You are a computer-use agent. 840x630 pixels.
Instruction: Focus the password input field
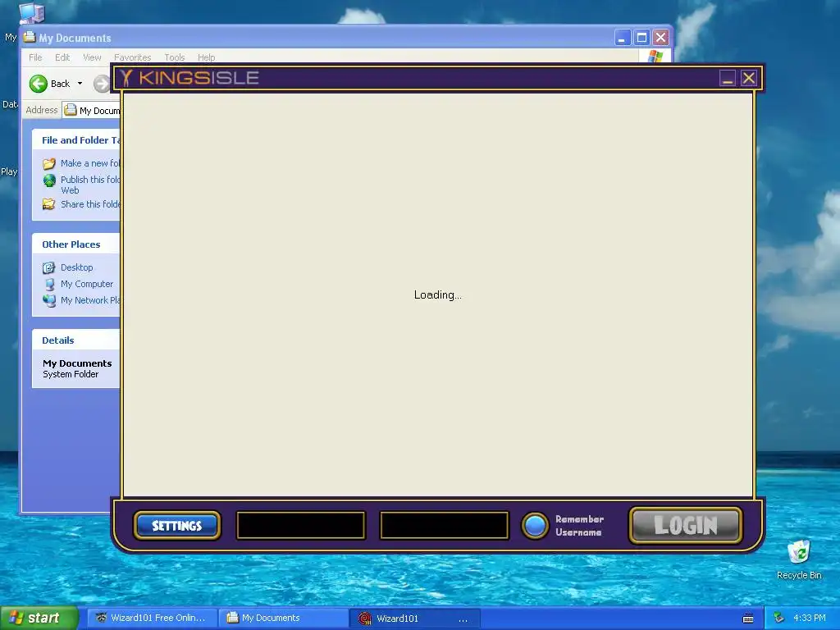[x=444, y=525]
